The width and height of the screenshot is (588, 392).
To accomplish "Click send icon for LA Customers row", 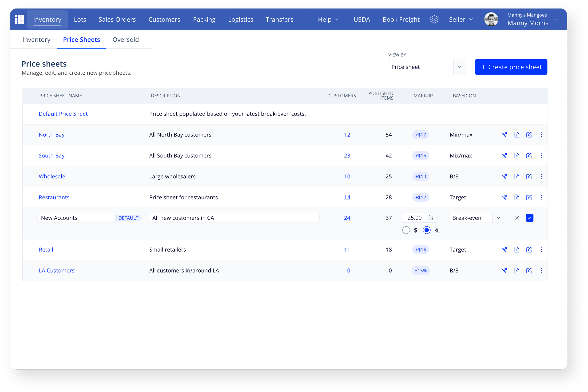I will click(504, 271).
